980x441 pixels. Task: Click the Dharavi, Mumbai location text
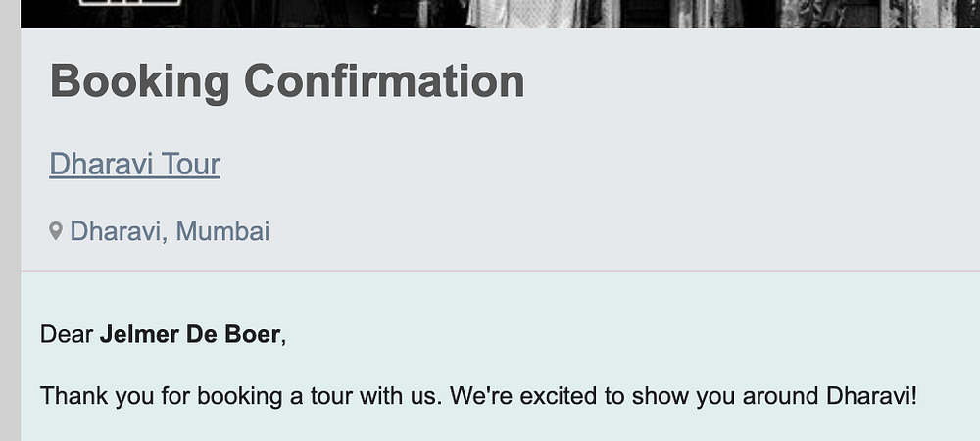[x=170, y=231]
